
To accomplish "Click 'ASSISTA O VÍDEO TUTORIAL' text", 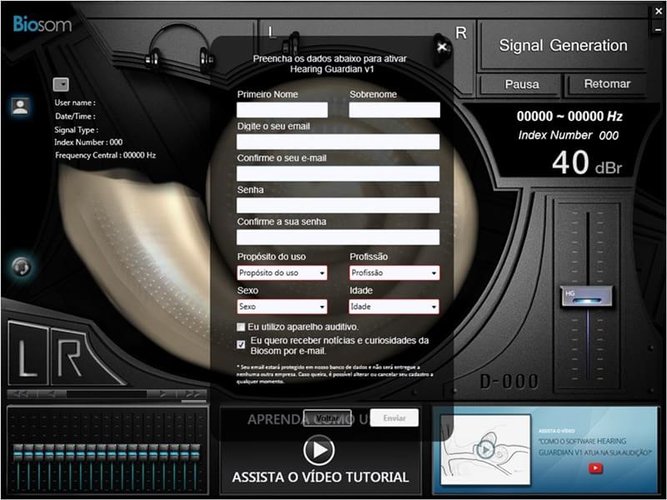I will pos(320,477).
